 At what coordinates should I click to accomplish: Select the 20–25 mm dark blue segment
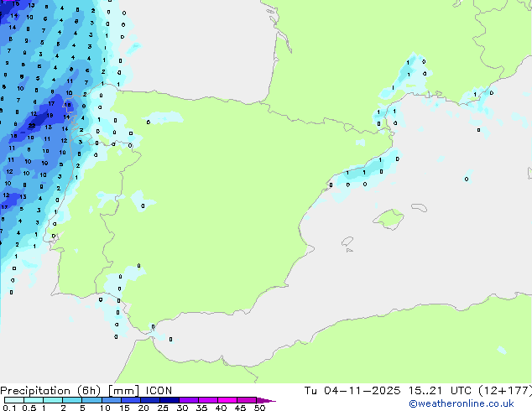pyautogui.click(x=150, y=400)
